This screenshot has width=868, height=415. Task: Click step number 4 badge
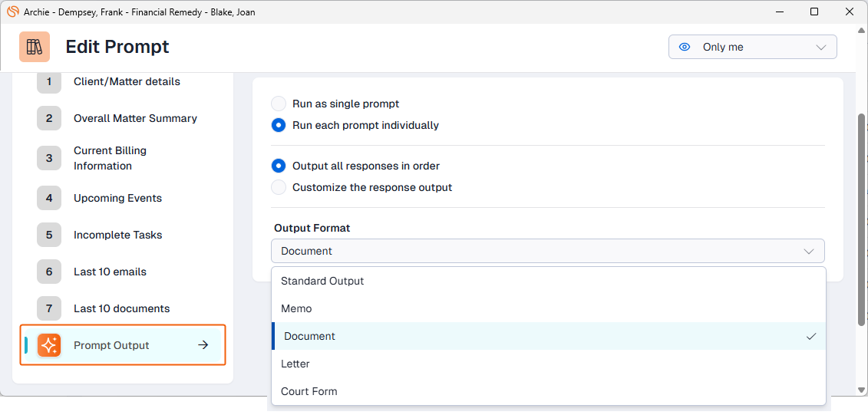pos(49,198)
